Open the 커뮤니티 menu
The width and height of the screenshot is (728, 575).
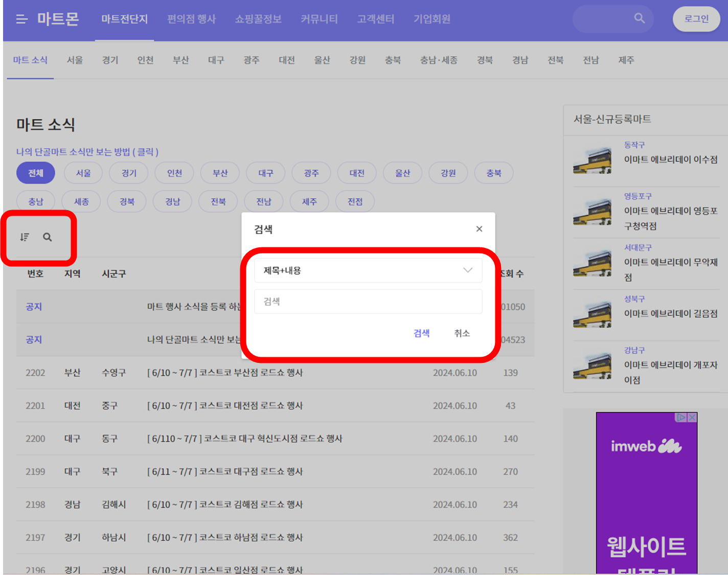[318, 19]
